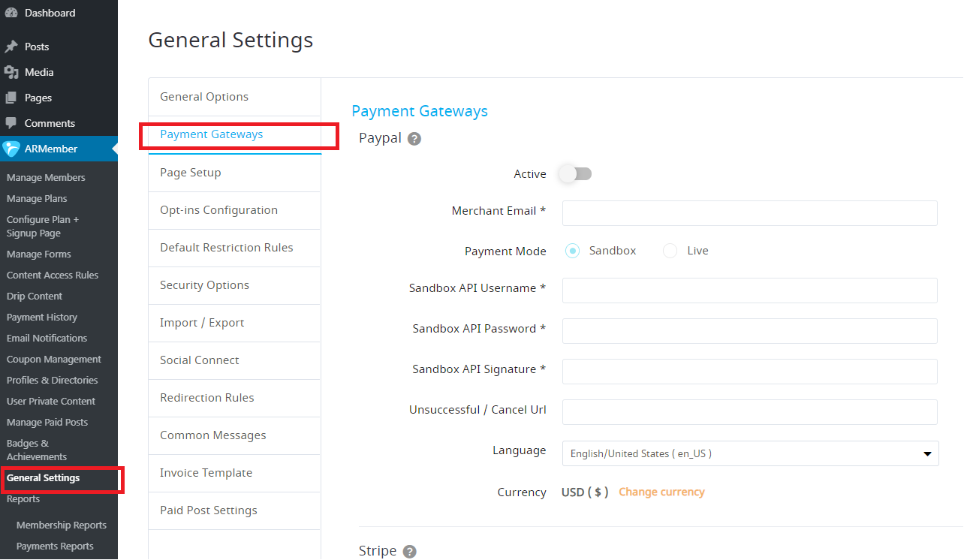The image size is (964, 560).
Task: Focus the Sandbox API Username field
Action: point(750,291)
